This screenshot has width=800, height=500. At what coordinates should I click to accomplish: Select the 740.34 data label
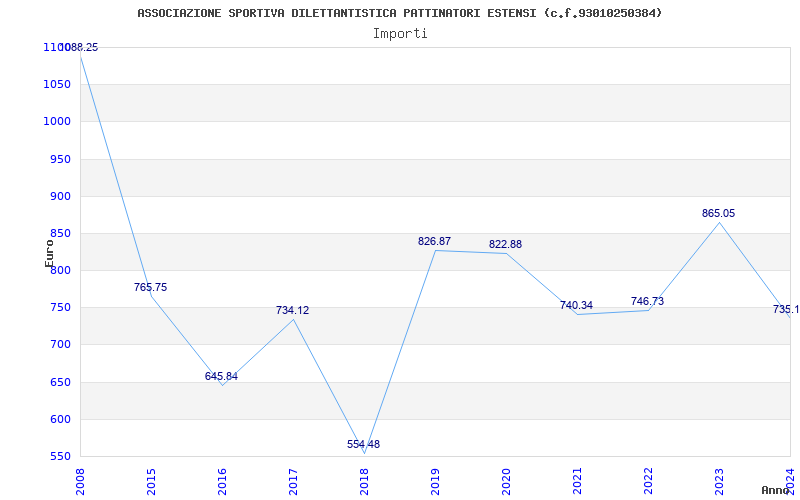(577, 306)
